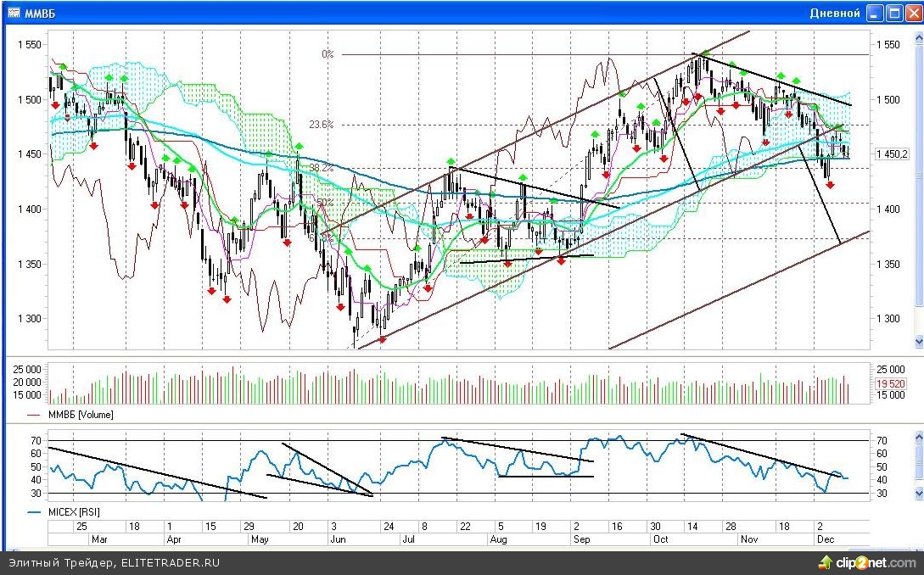Click RSI panel scrollbar down arrow
The image size is (924, 575).
[x=919, y=493]
